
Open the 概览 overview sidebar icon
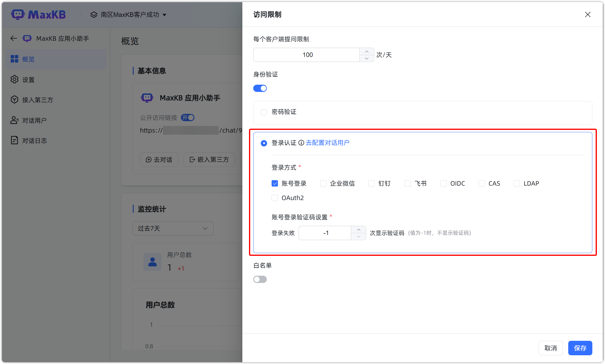[x=14, y=59]
